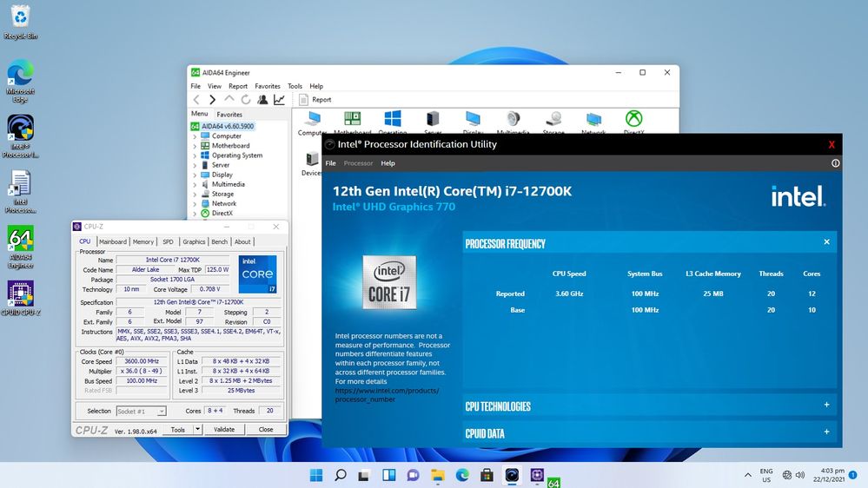Expand Storage node in AIDA64 tree
The image size is (868, 488).
pyautogui.click(x=195, y=195)
